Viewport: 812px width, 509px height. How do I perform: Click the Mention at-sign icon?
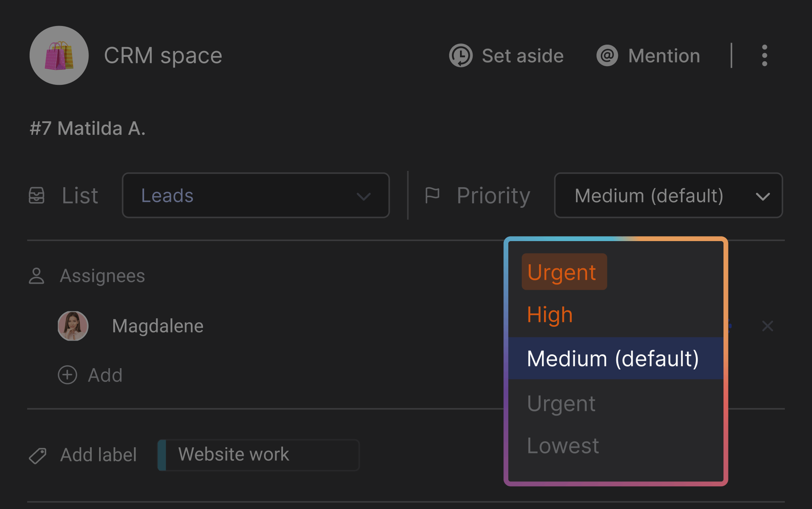tap(607, 56)
